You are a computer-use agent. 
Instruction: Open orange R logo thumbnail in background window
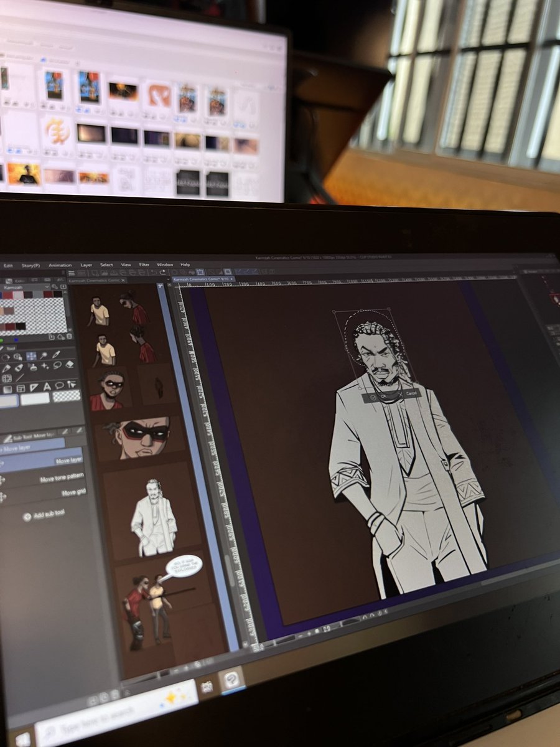(159, 95)
